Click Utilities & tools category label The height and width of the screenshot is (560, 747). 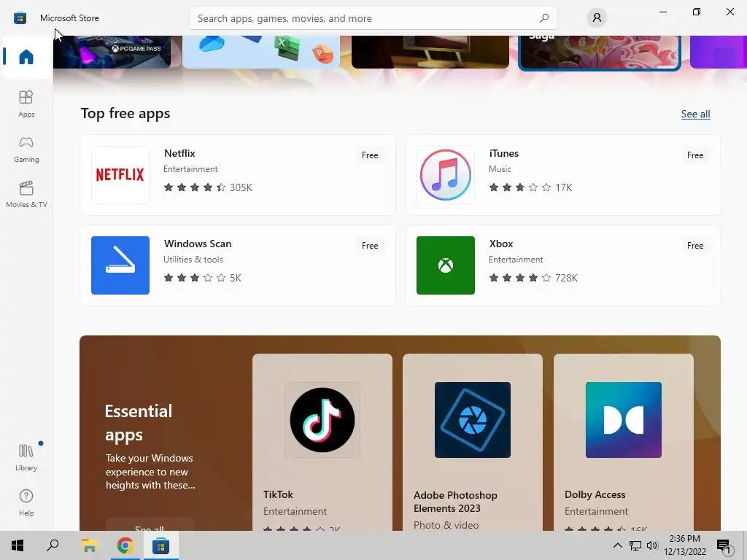(193, 260)
